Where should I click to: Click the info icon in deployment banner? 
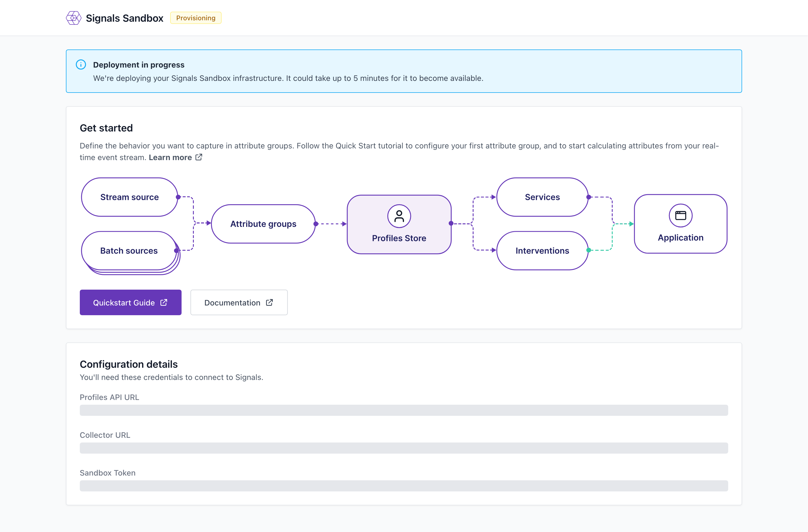(81, 64)
